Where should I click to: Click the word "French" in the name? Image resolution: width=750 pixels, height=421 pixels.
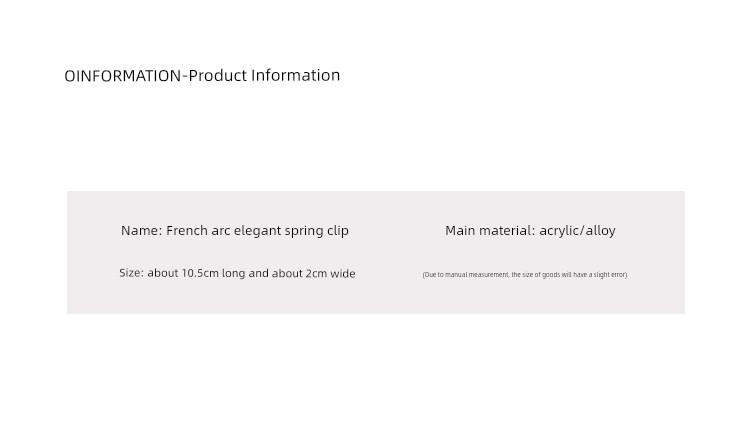click(x=187, y=231)
